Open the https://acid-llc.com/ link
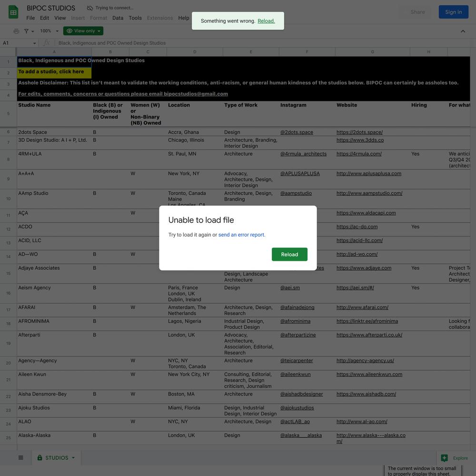 (359, 240)
